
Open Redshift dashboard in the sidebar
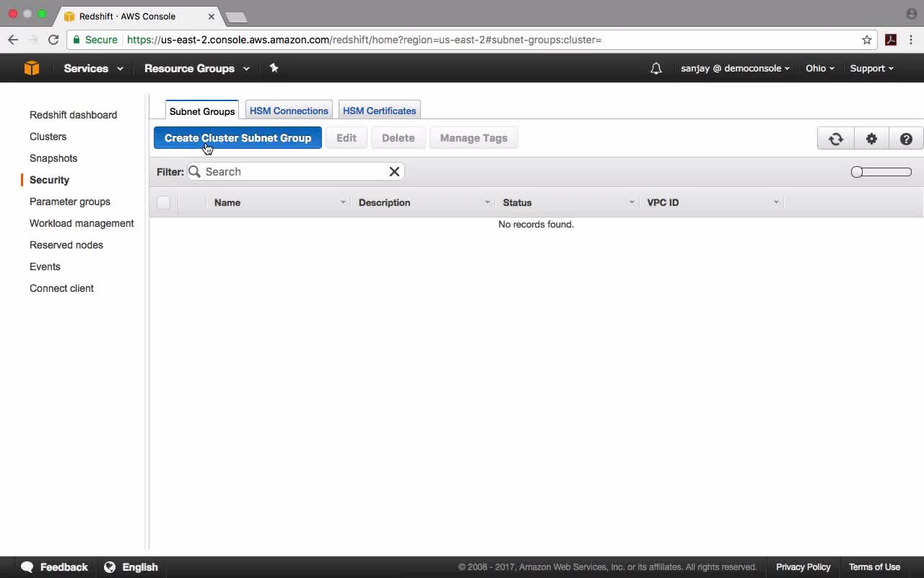pyautogui.click(x=73, y=115)
